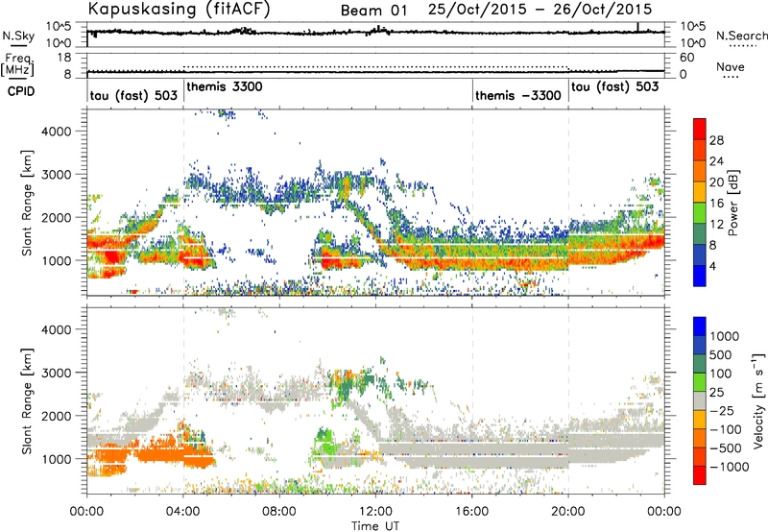The height and width of the screenshot is (532, 768).
Task: Click the -25 label on Velocity color bar
Action: [721, 411]
